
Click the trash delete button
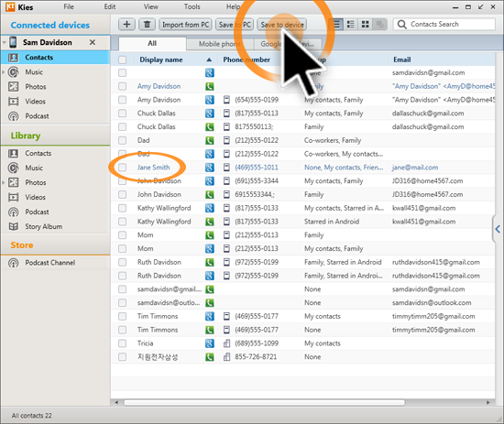click(147, 25)
